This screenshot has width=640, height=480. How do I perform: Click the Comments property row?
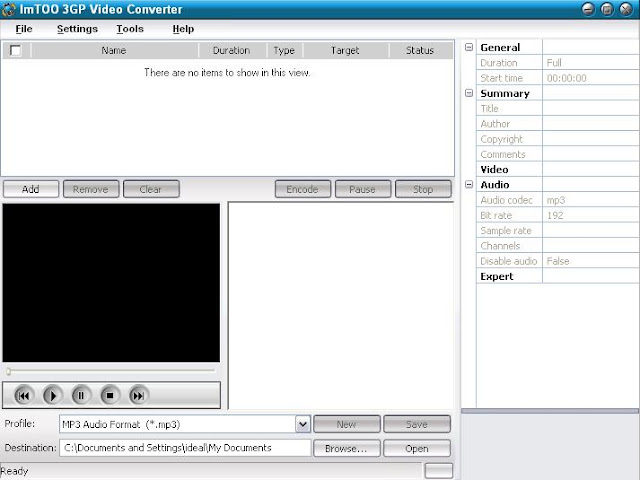pos(557,154)
